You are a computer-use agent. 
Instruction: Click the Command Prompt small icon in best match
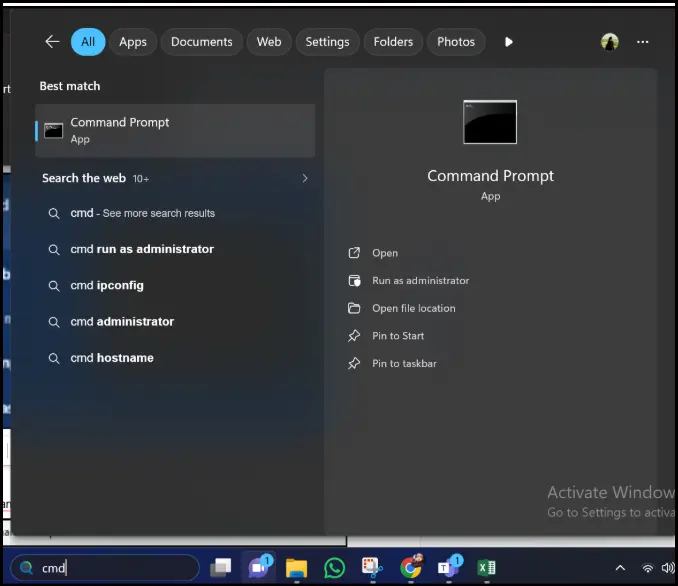click(54, 131)
